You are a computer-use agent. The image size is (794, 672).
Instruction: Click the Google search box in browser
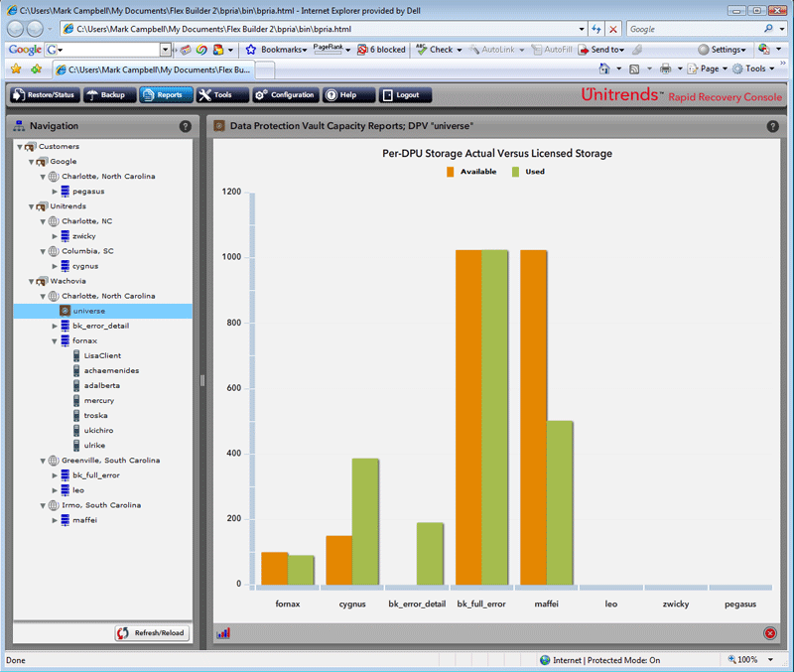pos(695,29)
